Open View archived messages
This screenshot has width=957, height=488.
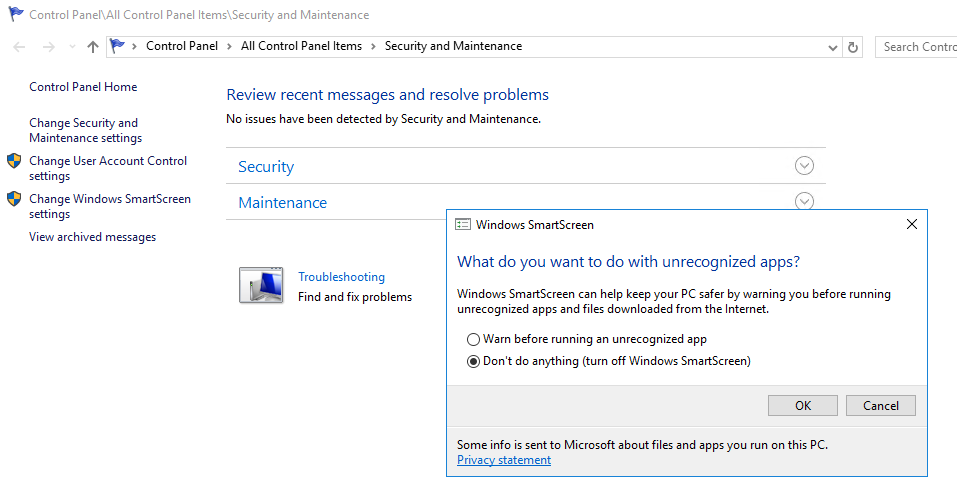click(92, 237)
